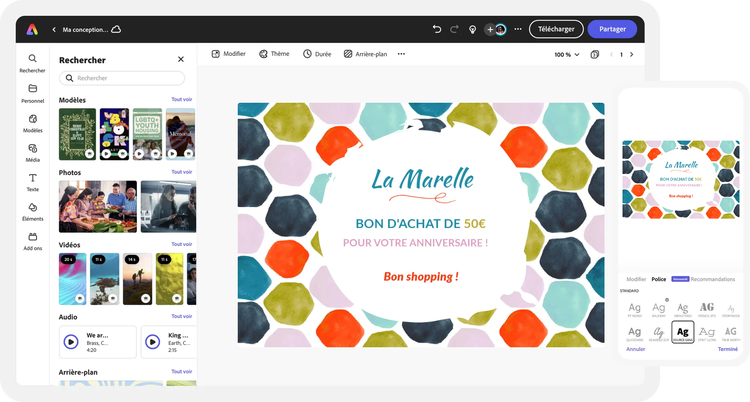Click the Adobe Express logo

point(32,29)
